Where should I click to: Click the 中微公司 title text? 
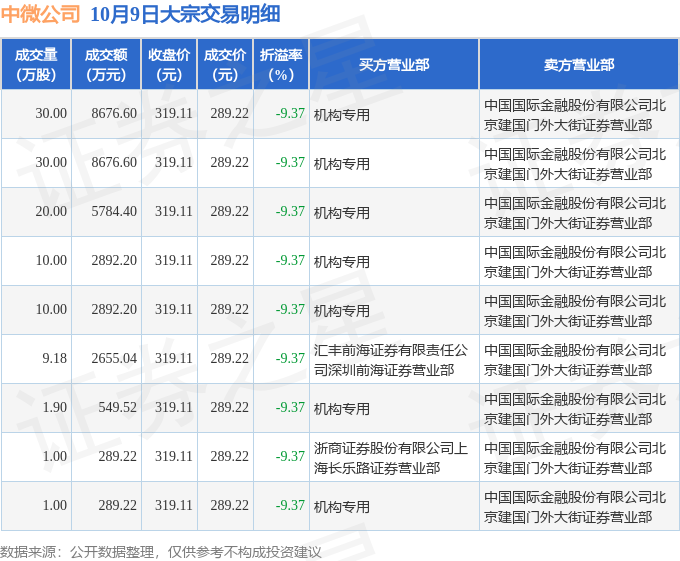(40, 14)
